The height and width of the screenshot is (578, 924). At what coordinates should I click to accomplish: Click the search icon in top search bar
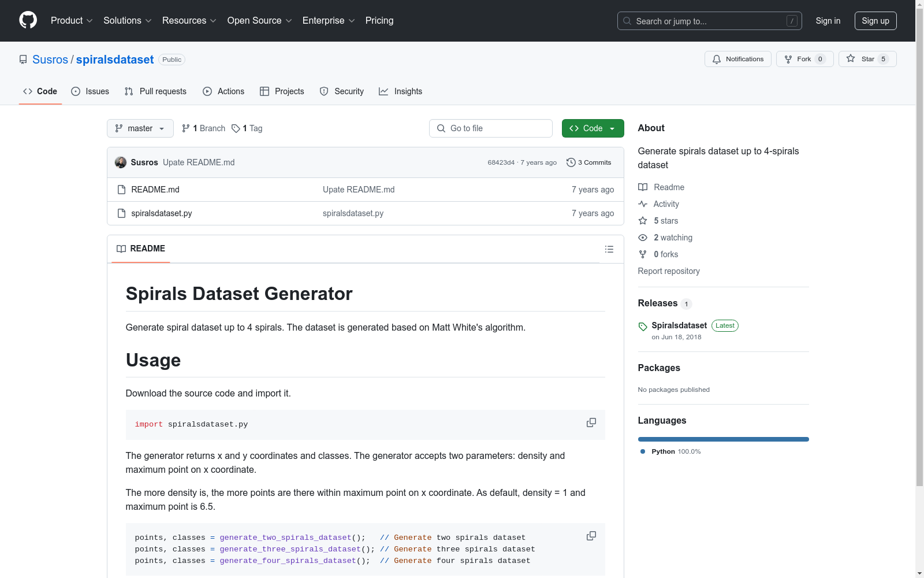[x=627, y=21]
